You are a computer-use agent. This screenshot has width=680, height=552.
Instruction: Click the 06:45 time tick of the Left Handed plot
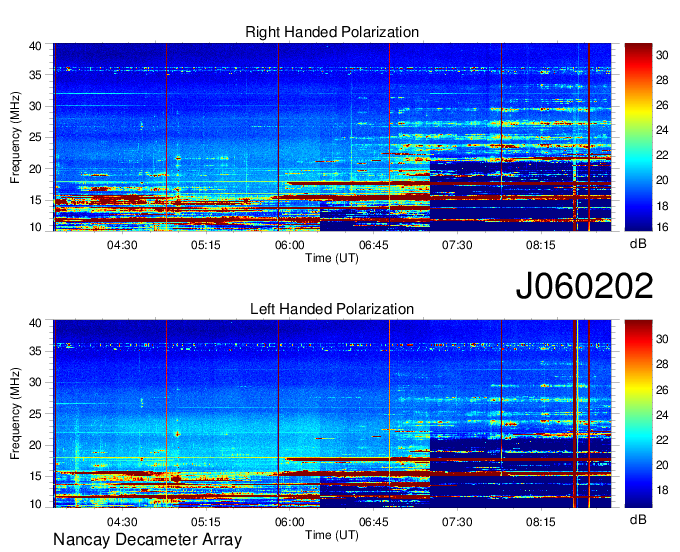pos(373,522)
